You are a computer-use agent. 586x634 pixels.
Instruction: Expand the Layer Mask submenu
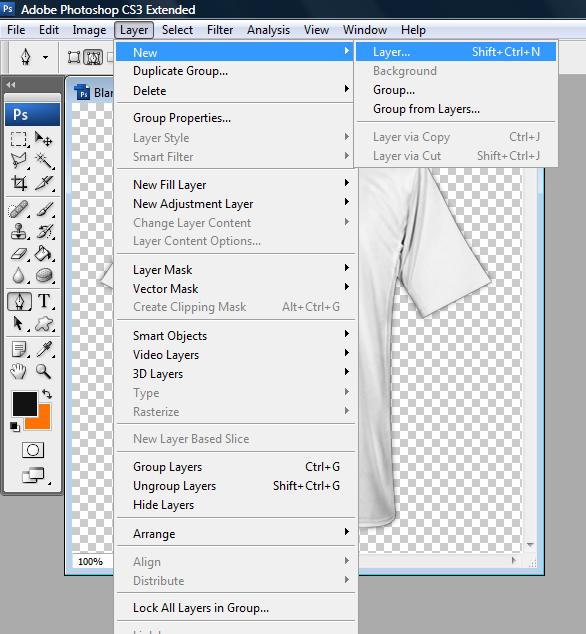click(235, 270)
